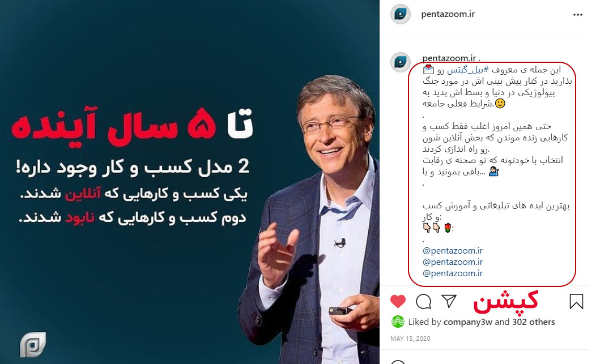
Task: Open company3w profile from likes line
Action: click(467, 322)
